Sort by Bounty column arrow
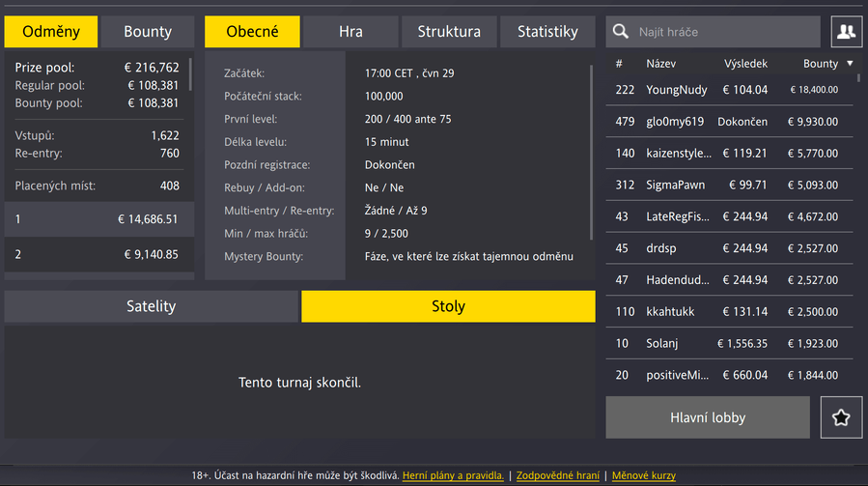This screenshot has width=868, height=486. [850, 64]
